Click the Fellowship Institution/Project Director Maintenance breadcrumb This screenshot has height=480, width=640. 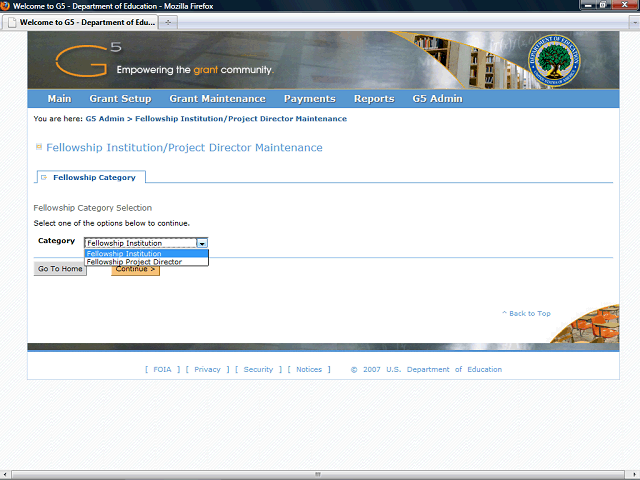pos(241,119)
